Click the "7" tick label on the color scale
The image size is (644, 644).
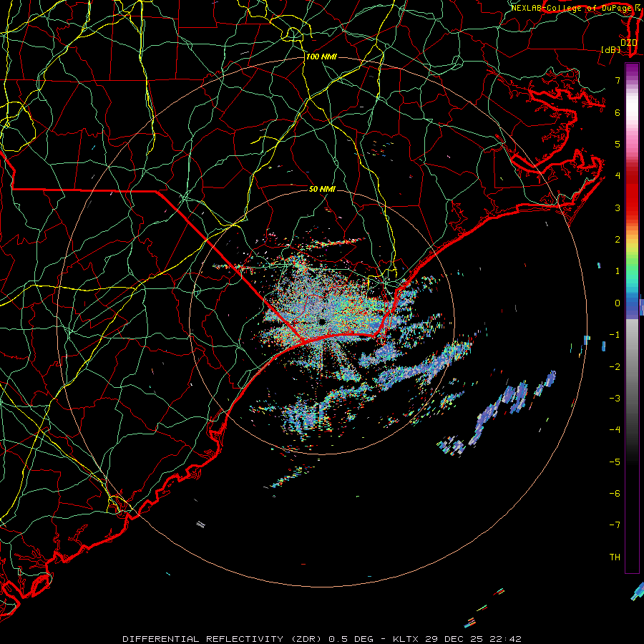pyautogui.click(x=618, y=80)
